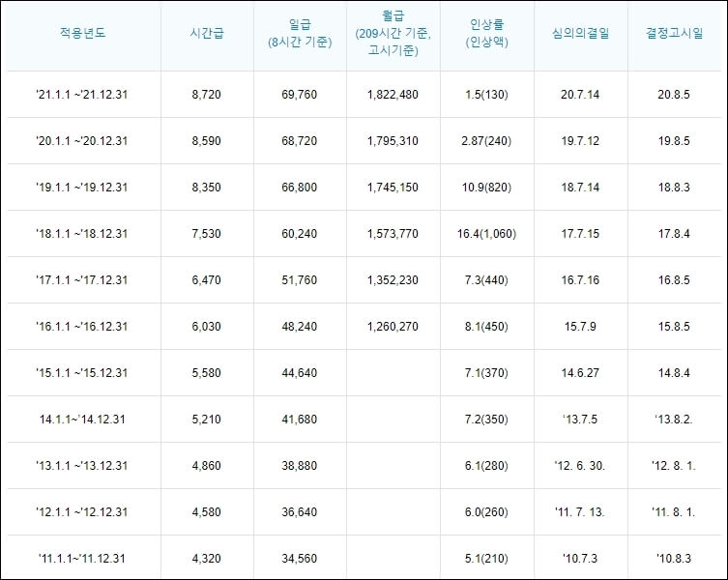Select the '12.1.1 ~'12.12.31 period cell
Screen dimensions: 728x580
click(x=82, y=512)
